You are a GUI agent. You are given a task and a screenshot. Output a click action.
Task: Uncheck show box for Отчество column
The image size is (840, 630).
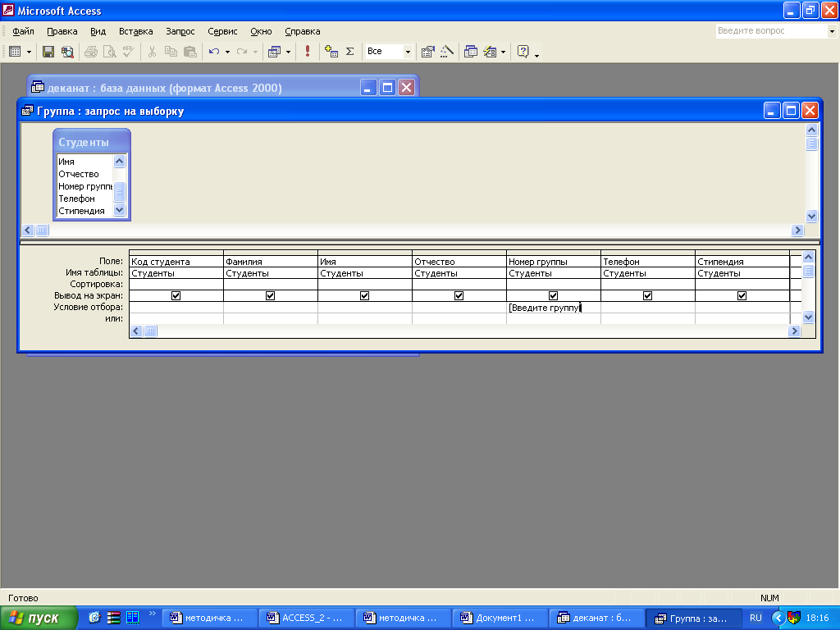(459, 295)
